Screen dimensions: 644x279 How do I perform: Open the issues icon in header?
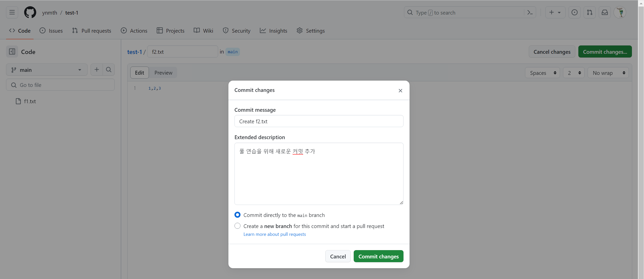coord(574,12)
